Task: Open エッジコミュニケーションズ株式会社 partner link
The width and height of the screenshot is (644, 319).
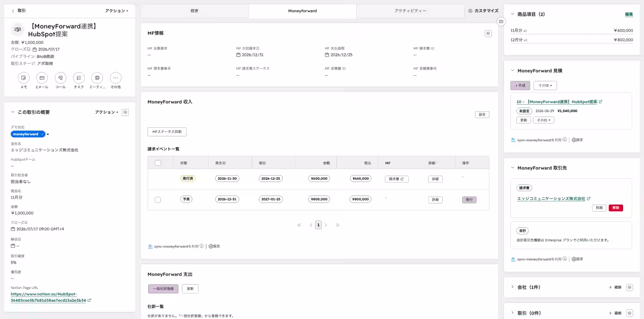Action: tap(553, 199)
